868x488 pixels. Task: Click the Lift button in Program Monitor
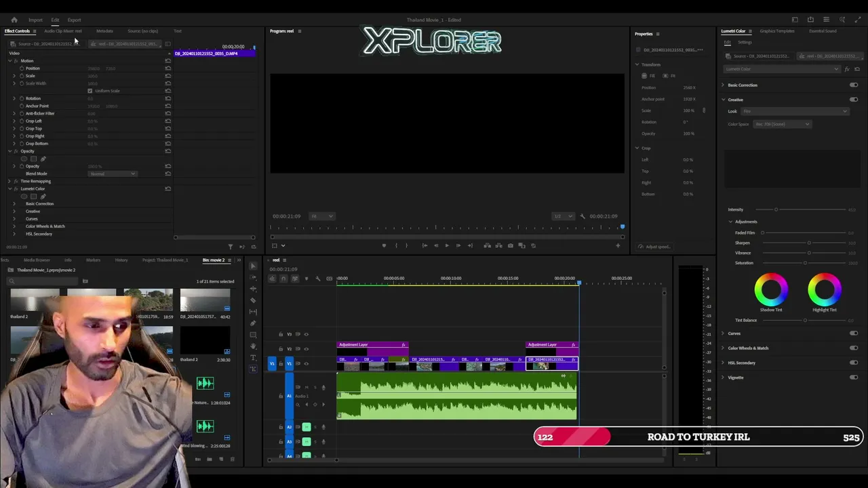(487, 245)
